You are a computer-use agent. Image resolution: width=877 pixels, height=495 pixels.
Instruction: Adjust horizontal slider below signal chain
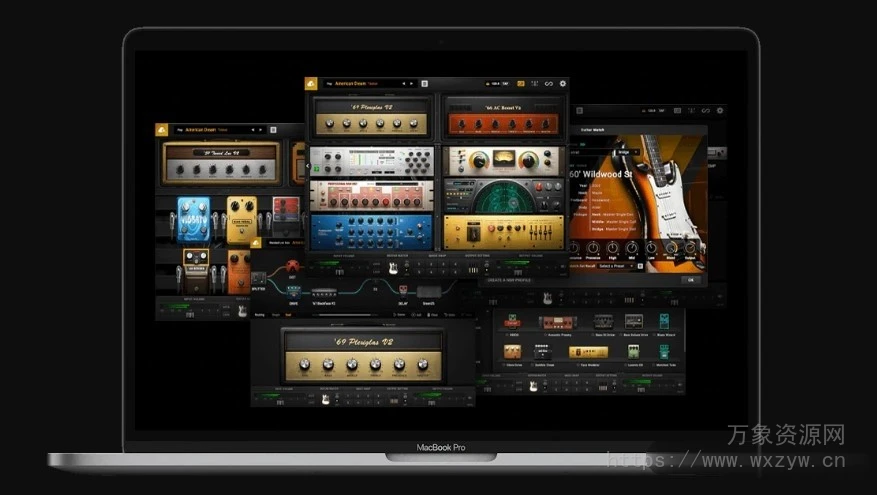pos(344,315)
